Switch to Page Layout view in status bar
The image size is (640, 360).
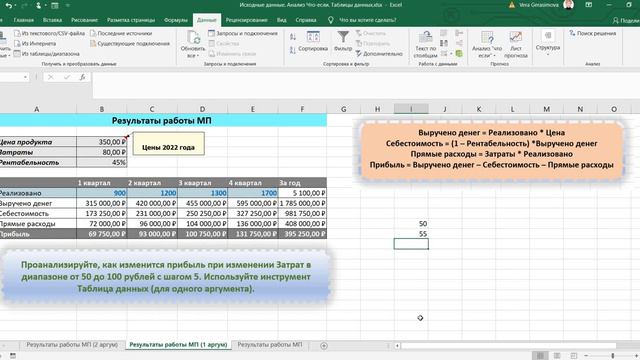[x=557, y=356]
